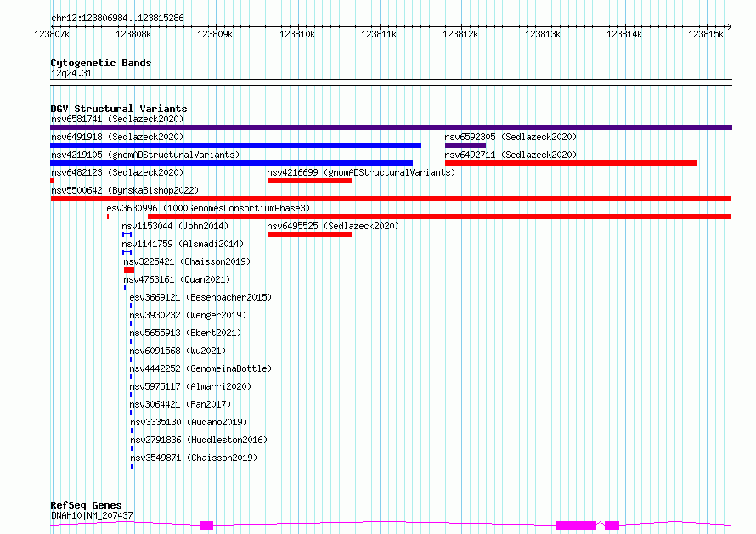Screen dimensions: 756x534
Task: Open nsv3549871 (Chaisson2019) variant label
Action: (194, 458)
